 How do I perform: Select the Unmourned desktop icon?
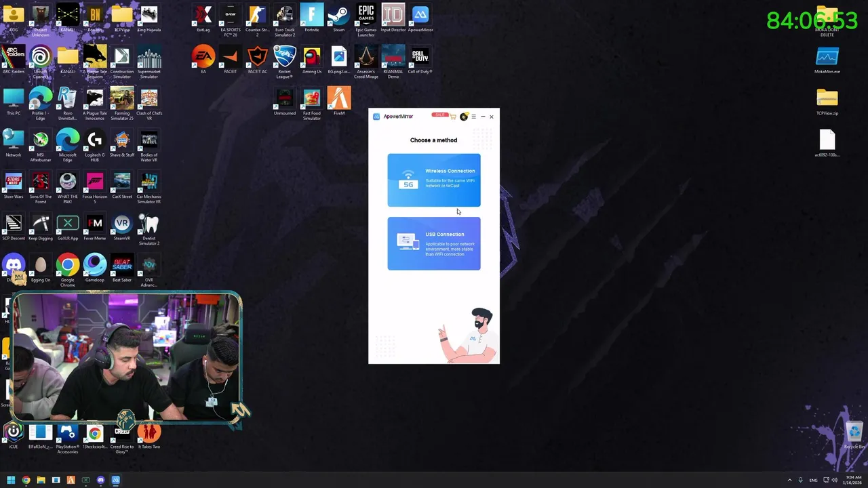pos(285,101)
